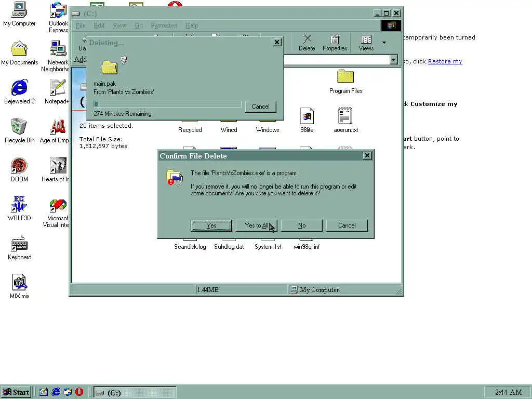The image size is (532, 399).
Task: Select aoerun.txt file icon
Action: (x=345, y=121)
